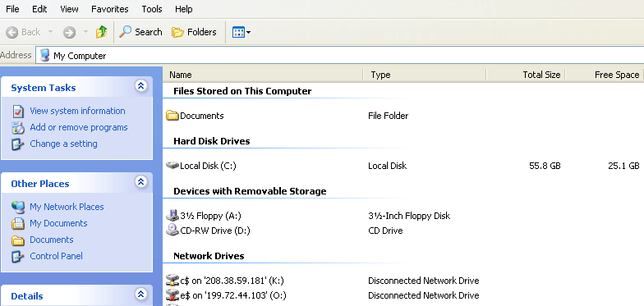
Task: Collapse the Other Places panel
Action: pos(141,182)
